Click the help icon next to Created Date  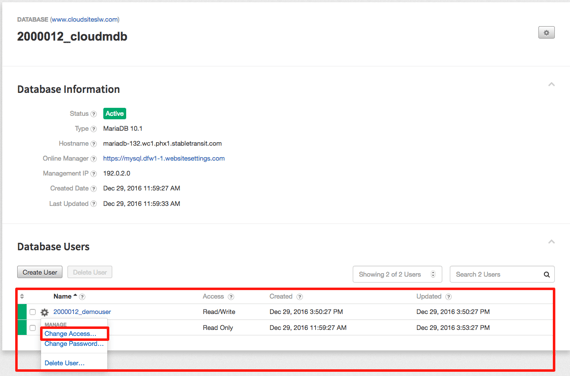(94, 188)
